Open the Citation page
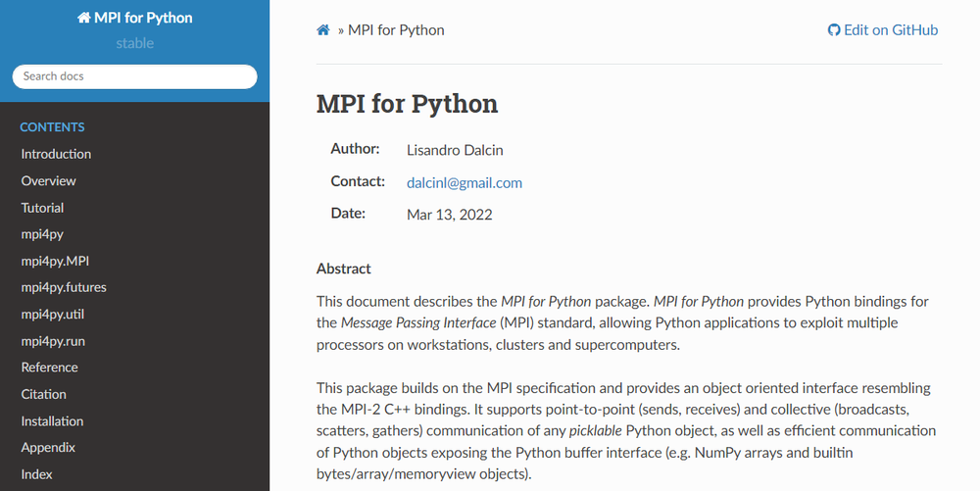Viewport: 980px width, 491px height. coord(44,394)
